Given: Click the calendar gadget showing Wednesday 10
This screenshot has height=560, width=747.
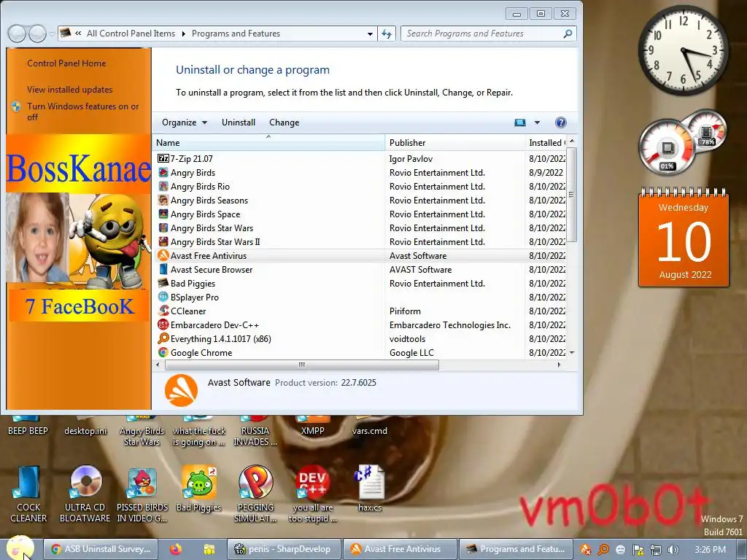Looking at the screenshot, I should pyautogui.click(x=684, y=237).
